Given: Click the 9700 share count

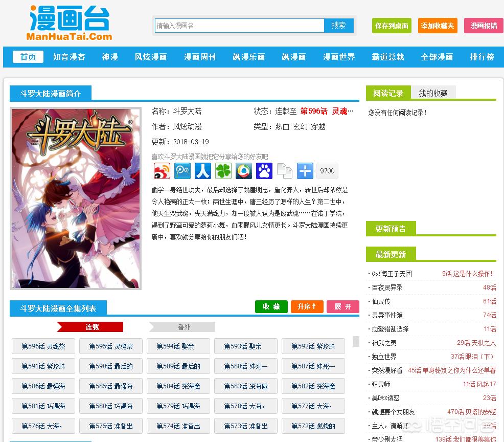Looking at the screenshot, I should [327, 171].
